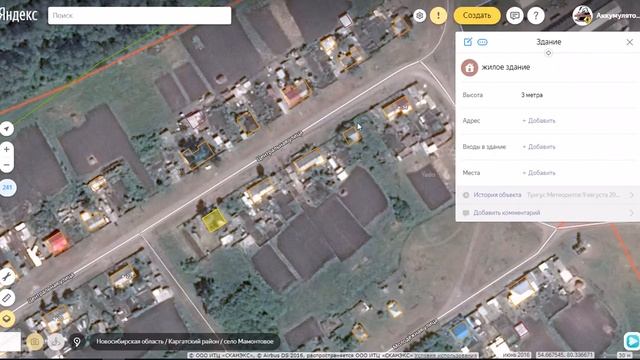Select the highlighted yellow building on map
The height and width of the screenshot is (360, 640).
(x=214, y=220)
